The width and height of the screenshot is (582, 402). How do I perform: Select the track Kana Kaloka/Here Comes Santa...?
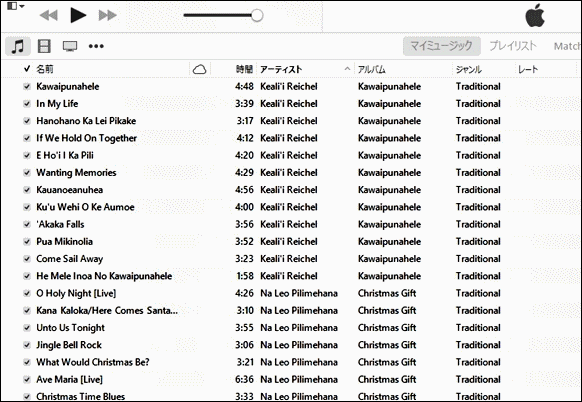[x=107, y=311]
